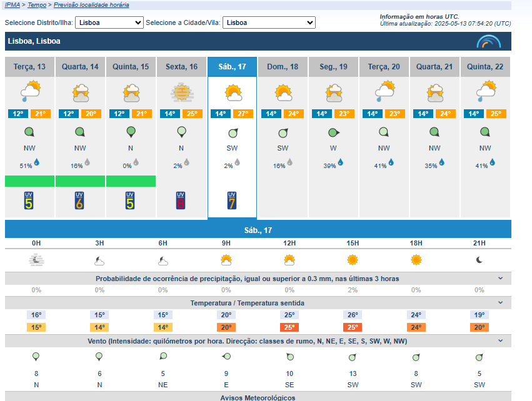
Task: Click the sunny icon at 15H
Action: coord(353,260)
